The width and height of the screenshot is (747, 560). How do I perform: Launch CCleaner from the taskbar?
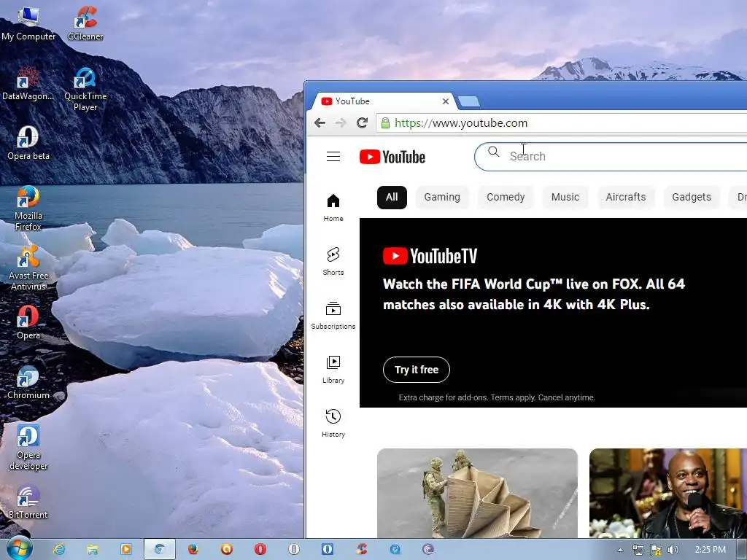[x=362, y=549]
